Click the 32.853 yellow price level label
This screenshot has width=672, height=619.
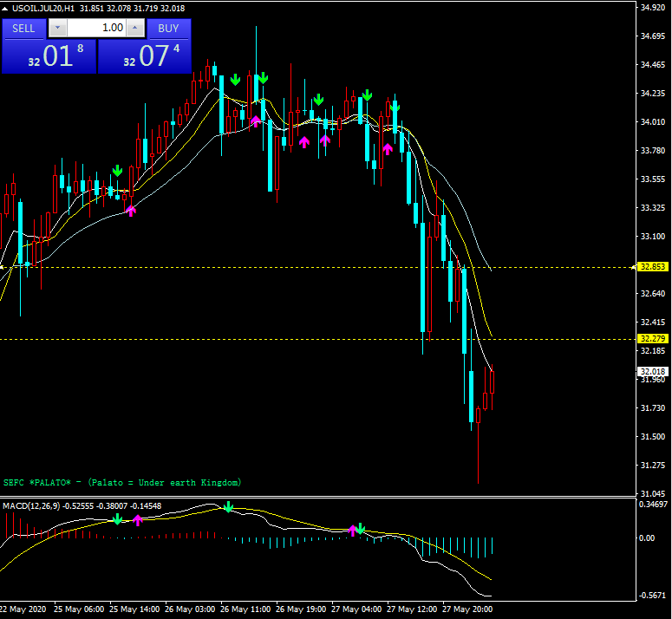point(650,267)
